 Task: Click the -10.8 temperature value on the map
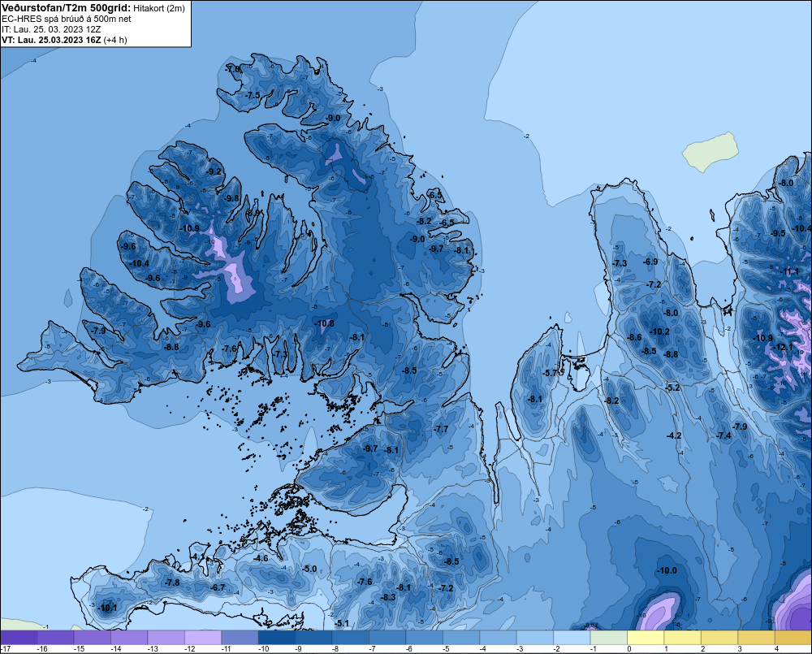[325, 323]
